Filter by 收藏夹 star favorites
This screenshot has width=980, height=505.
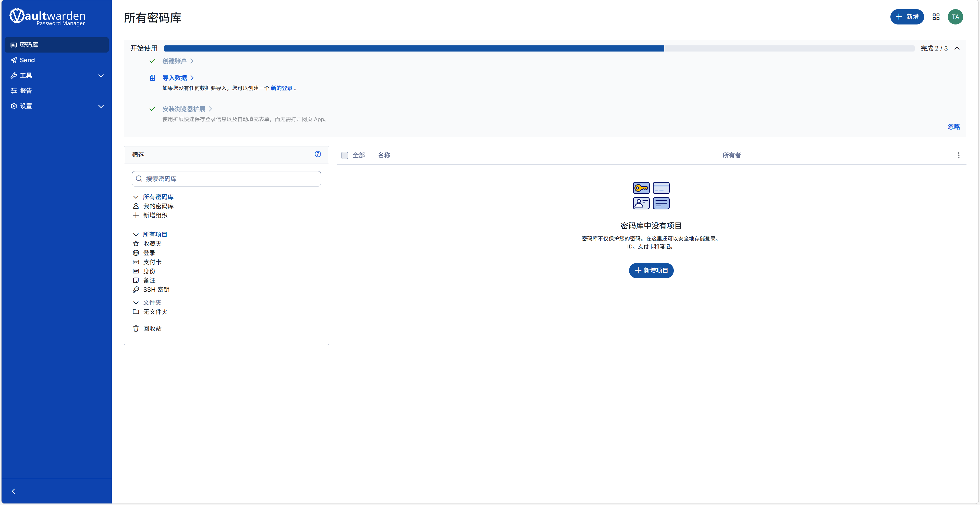pos(152,243)
